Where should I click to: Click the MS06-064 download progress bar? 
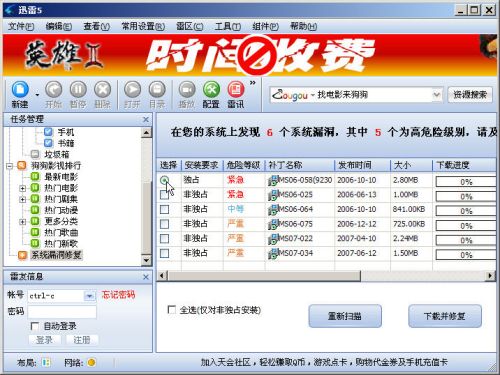pos(466,211)
